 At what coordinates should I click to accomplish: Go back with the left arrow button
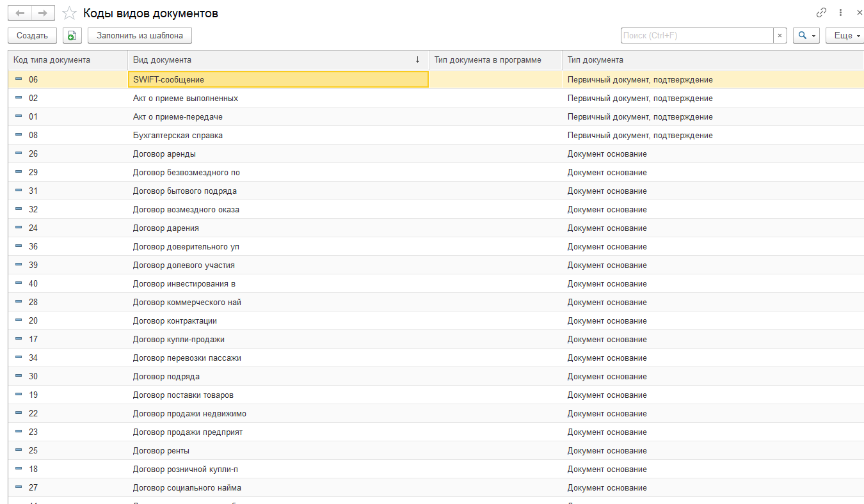click(19, 13)
